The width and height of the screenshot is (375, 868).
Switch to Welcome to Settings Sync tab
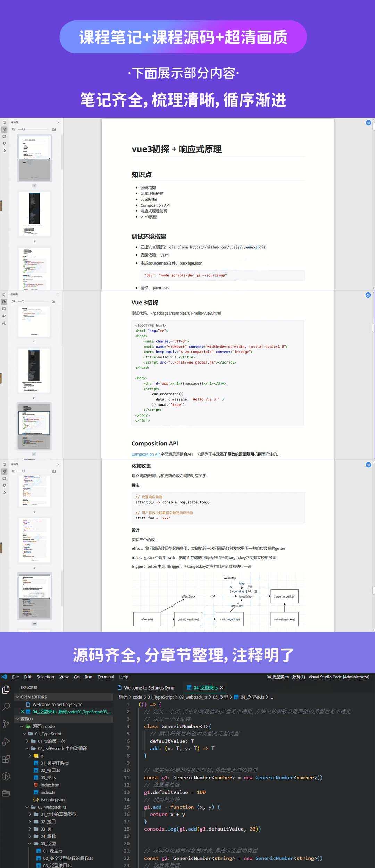(x=146, y=687)
